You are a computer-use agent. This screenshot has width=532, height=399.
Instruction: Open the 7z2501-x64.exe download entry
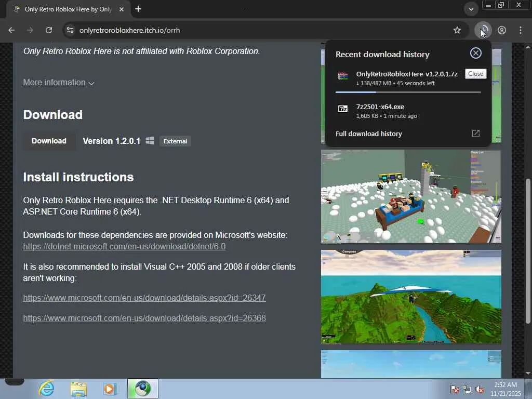[x=408, y=111]
